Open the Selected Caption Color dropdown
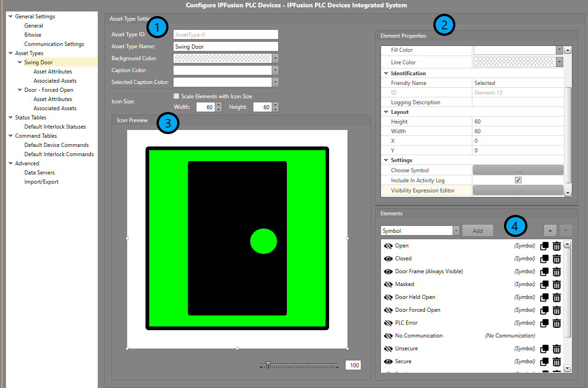588x388 pixels. pyautogui.click(x=275, y=83)
